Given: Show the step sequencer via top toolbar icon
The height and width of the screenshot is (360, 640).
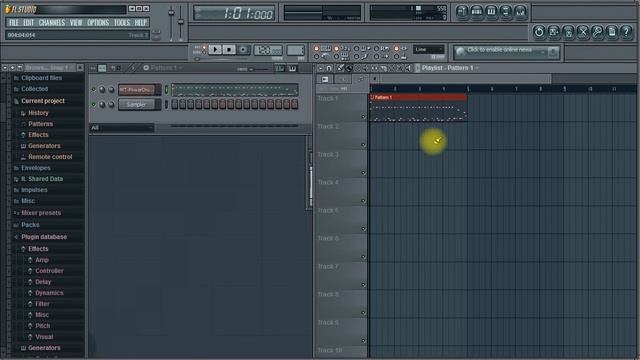Looking at the screenshot, I should [477, 12].
